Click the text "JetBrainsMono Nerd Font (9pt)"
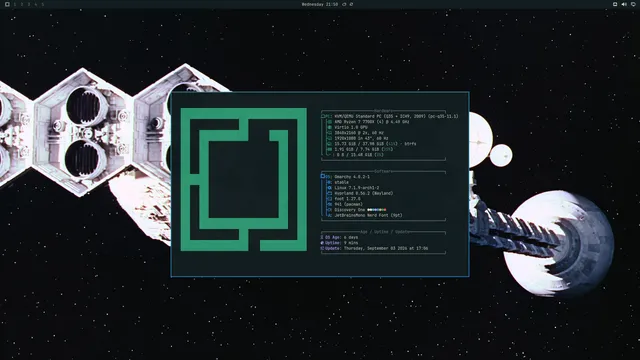The width and height of the screenshot is (640, 360). tap(369, 215)
